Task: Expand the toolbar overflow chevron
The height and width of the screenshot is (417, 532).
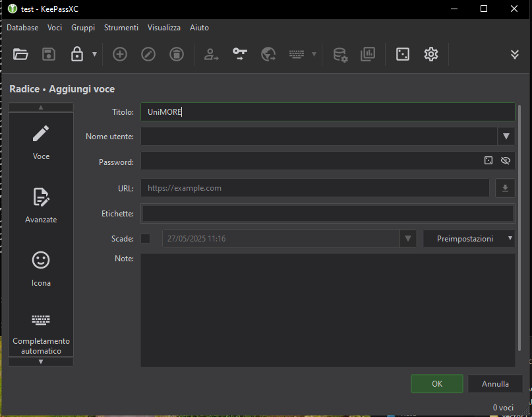Action: (515, 55)
